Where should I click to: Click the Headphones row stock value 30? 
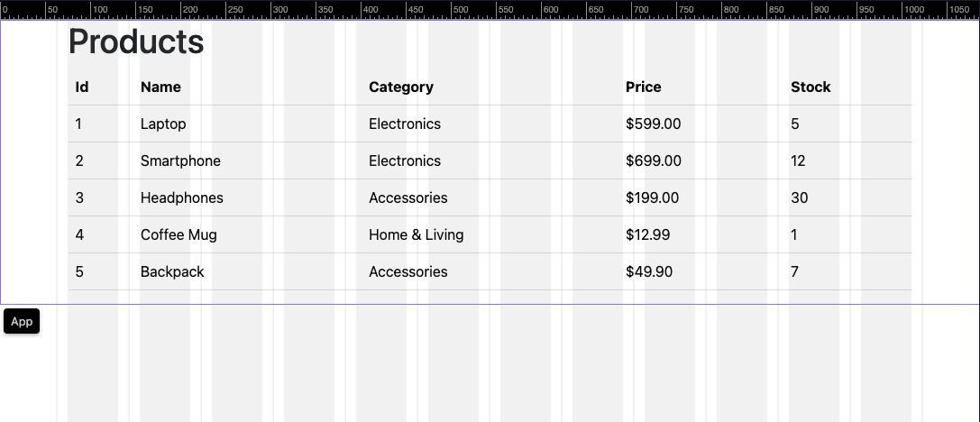[800, 198]
